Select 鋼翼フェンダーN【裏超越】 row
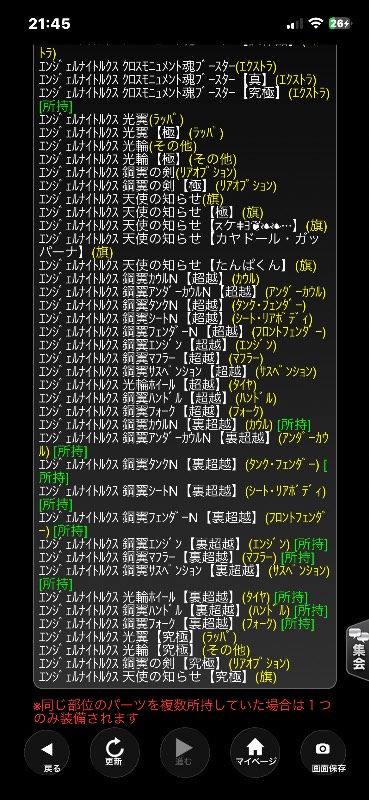 point(182,524)
